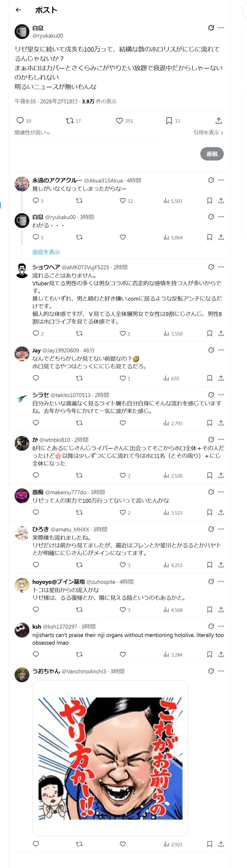Open more menu on ショウヘア's reply
247x868 pixels.
pyautogui.click(x=221, y=267)
